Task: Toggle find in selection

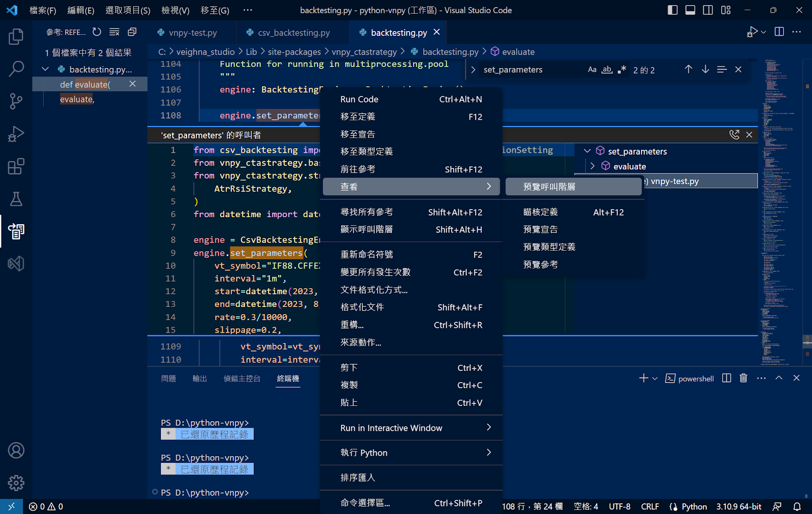Action: [x=722, y=70]
